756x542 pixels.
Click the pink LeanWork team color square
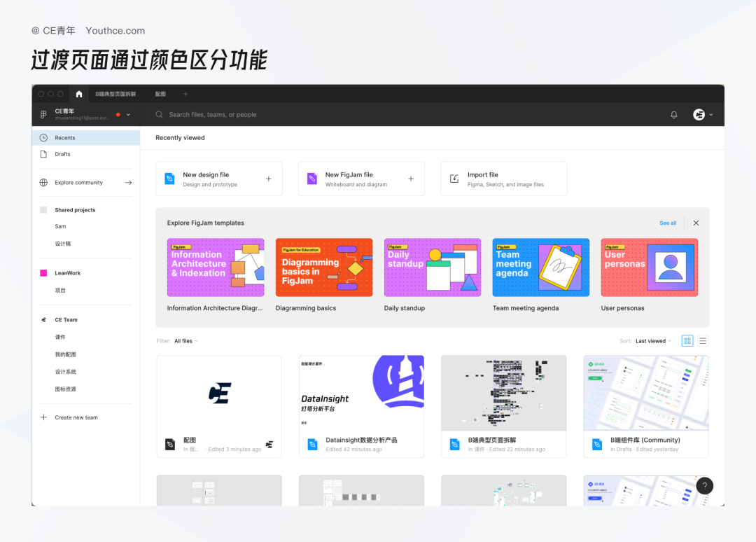43,273
